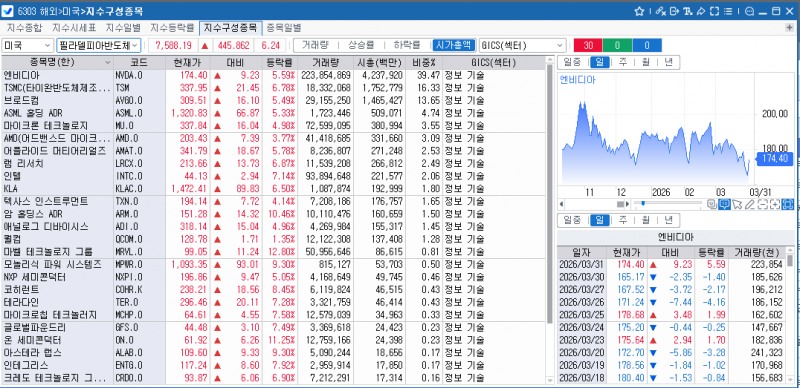Click the 174.40 price label on chart

coord(774,159)
